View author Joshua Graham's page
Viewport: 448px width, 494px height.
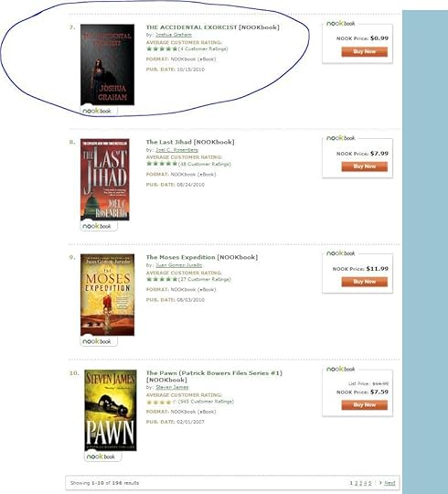click(x=174, y=35)
